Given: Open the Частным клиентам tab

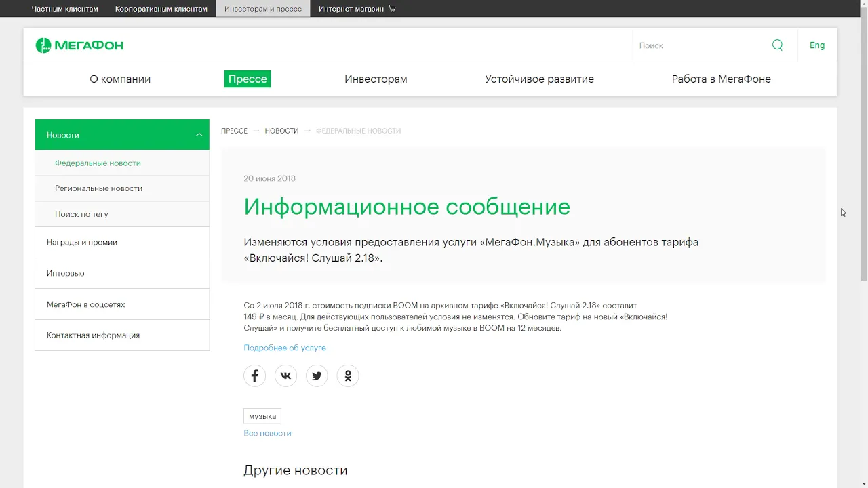Looking at the screenshot, I should pos(64,9).
